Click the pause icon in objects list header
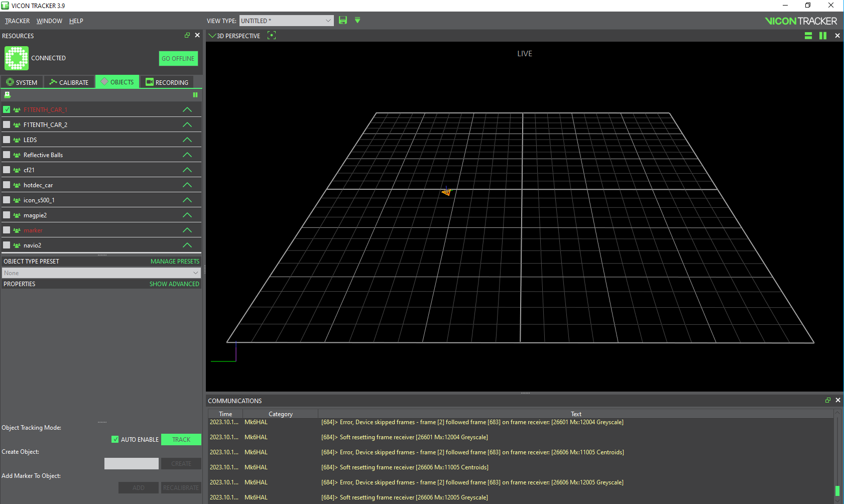The width and height of the screenshot is (844, 504). [195, 95]
